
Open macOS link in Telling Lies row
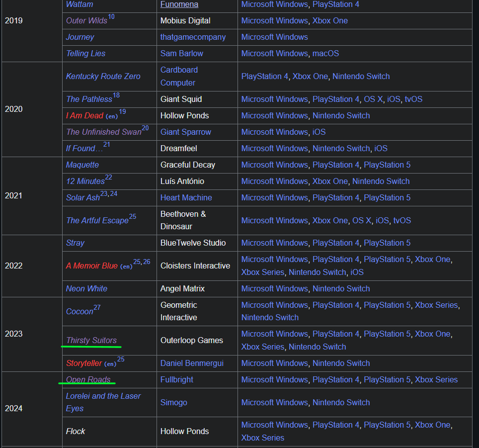point(325,54)
